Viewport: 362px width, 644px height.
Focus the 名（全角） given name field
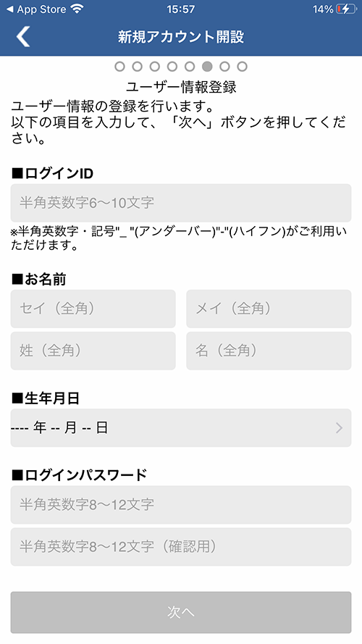pyautogui.click(x=269, y=351)
